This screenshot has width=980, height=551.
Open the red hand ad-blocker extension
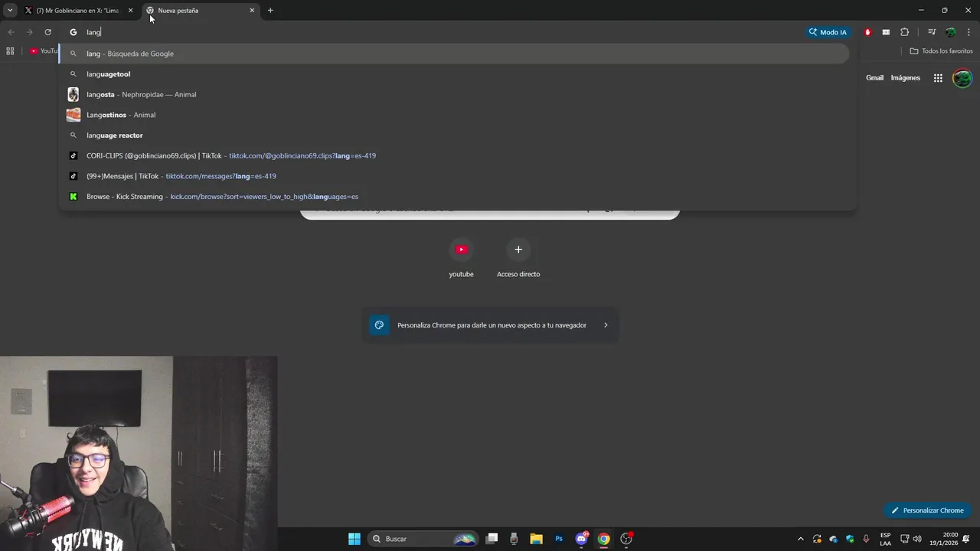(x=867, y=32)
